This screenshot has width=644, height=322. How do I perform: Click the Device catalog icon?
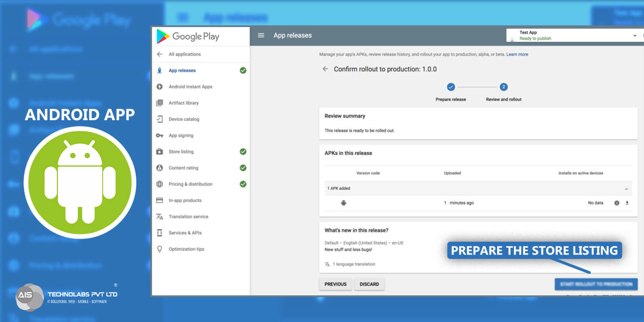click(x=160, y=119)
